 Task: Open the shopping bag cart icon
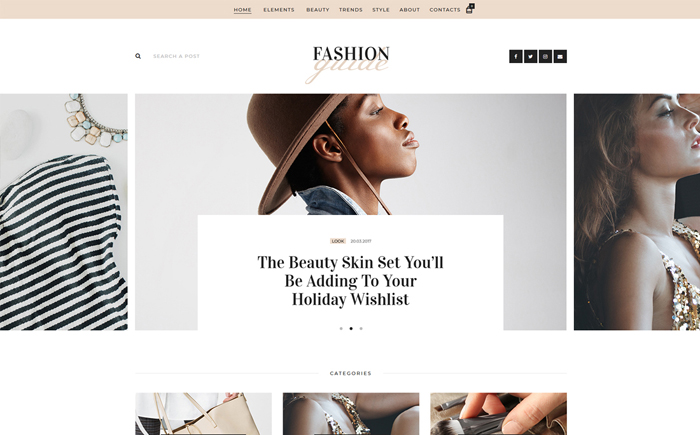click(x=470, y=9)
